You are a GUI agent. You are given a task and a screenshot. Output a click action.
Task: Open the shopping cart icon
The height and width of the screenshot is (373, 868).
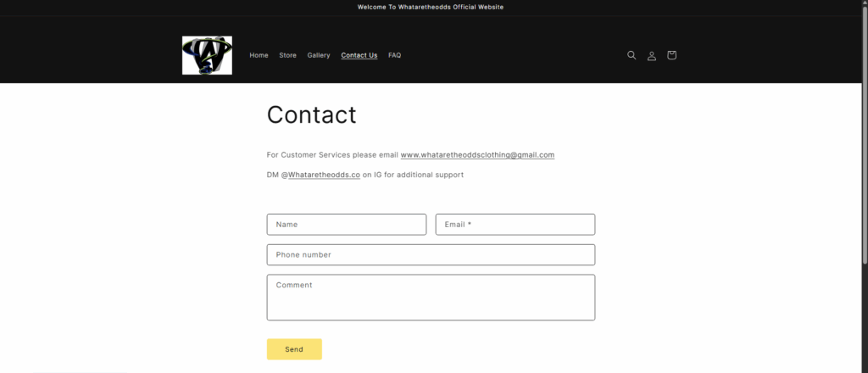671,55
